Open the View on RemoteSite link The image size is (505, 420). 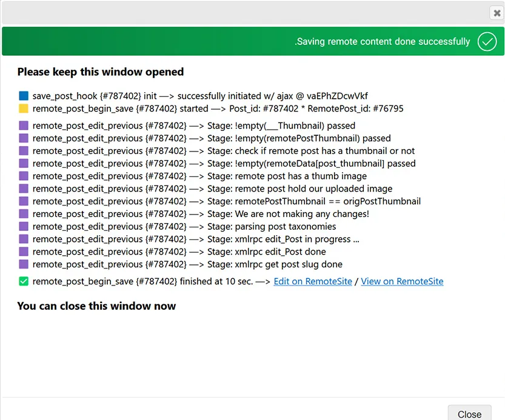[402, 281]
